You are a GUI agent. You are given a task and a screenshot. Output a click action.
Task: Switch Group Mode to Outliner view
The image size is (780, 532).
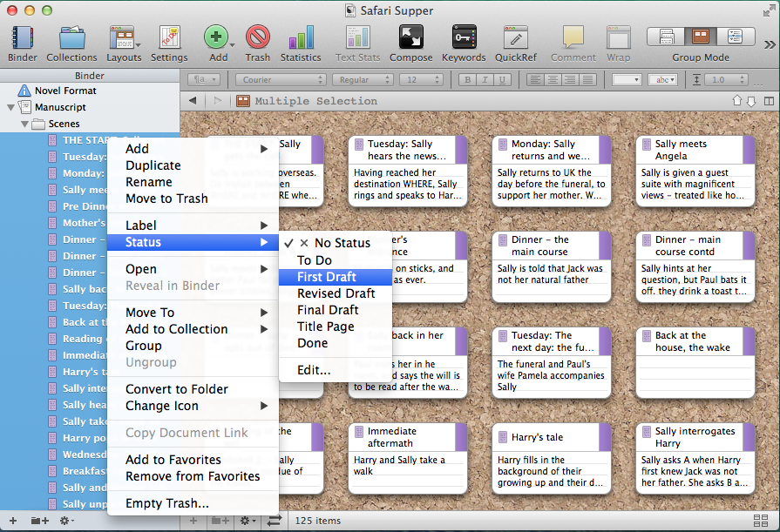pos(736,37)
